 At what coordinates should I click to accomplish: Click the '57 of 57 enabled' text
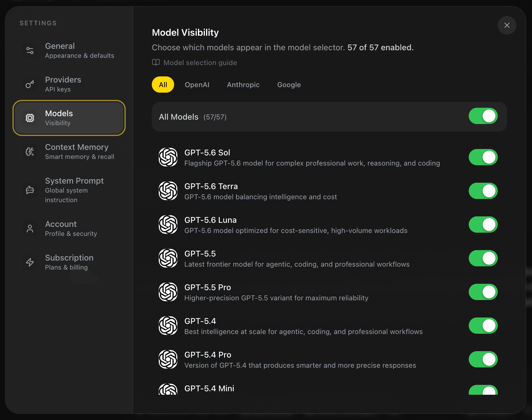pos(380,47)
